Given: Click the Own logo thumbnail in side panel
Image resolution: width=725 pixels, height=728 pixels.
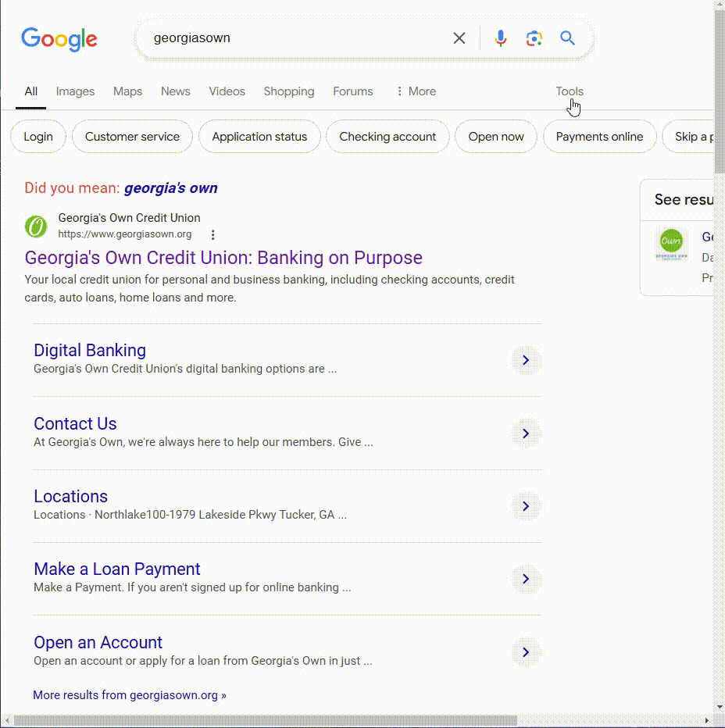Looking at the screenshot, I should pyautogui.click(x=671, y=244).
